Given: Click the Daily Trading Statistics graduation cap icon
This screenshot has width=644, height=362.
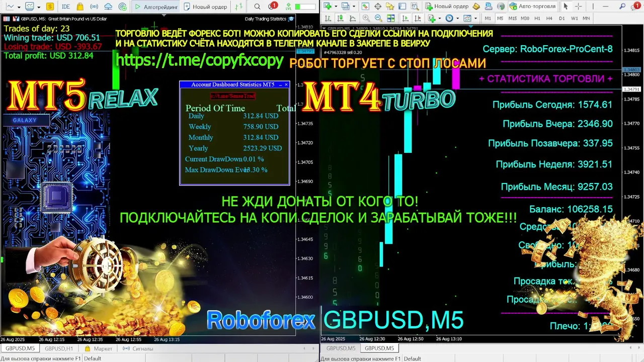Looking at the screenshot, I should [x=291, y=19].
